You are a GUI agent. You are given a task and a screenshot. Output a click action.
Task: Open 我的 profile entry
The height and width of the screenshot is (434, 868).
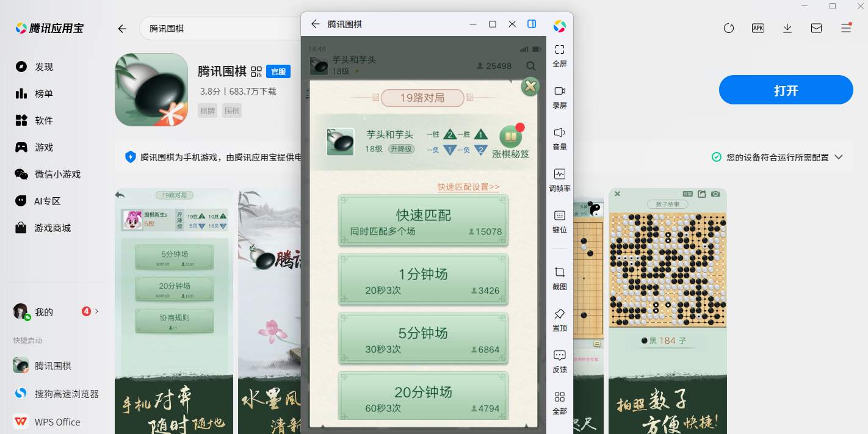tap(56, 312)
